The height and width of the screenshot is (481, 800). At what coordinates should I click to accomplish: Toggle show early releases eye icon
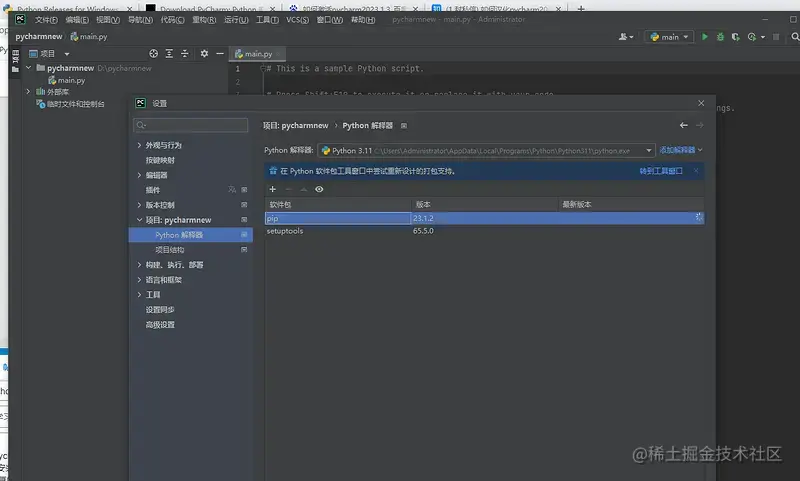(x=319, y=189)
